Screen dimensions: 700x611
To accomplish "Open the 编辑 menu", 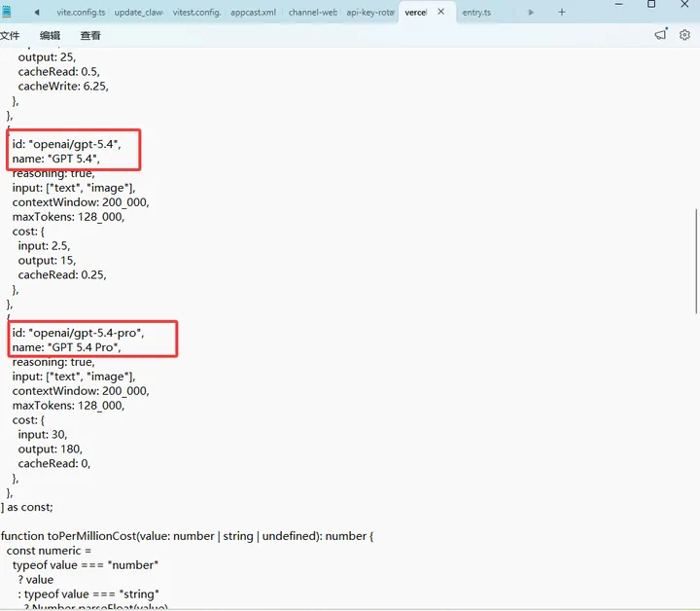I will [50, 35].
